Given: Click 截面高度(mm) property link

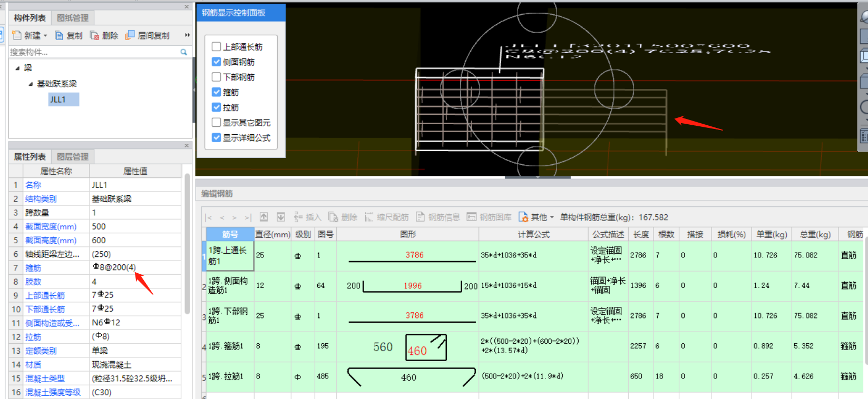Looking at the screenshot, I should pyautogui.click(x=51, y=241).
